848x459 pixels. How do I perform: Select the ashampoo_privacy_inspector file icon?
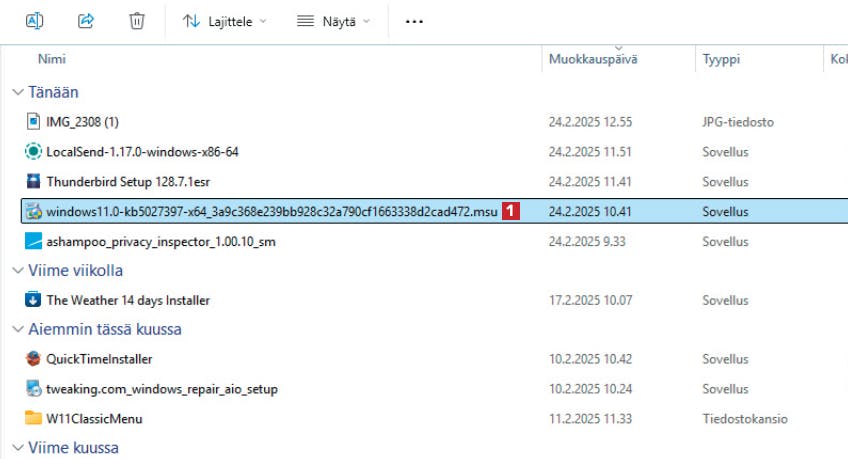tap(33, 241)
